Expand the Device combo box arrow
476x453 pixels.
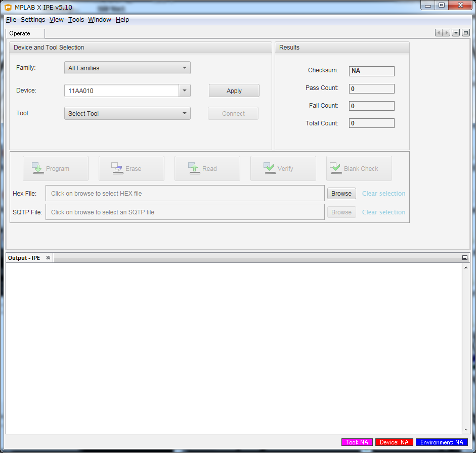[x=185, y=91]
